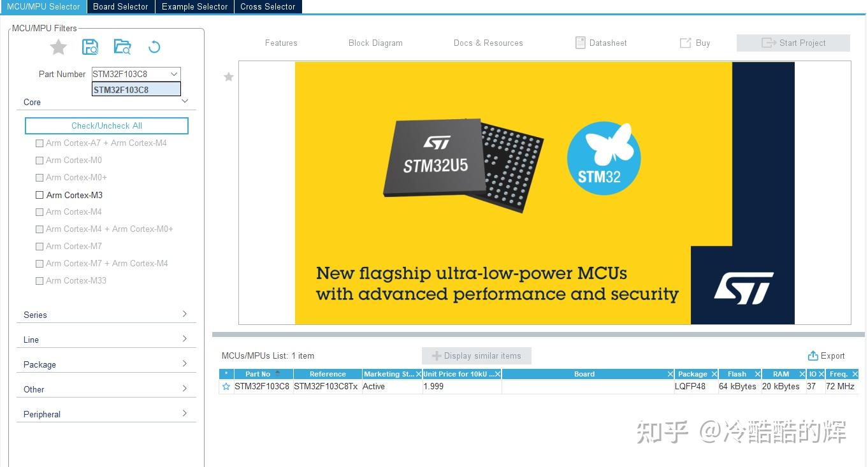Click Display similar items button

tap(476, 356)
